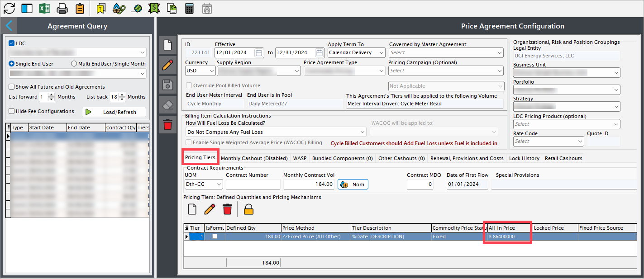This screenshot has height=279, width=644.
Task: Enable Show All Future and Old Agreements
Action: [x=12, y=87]
